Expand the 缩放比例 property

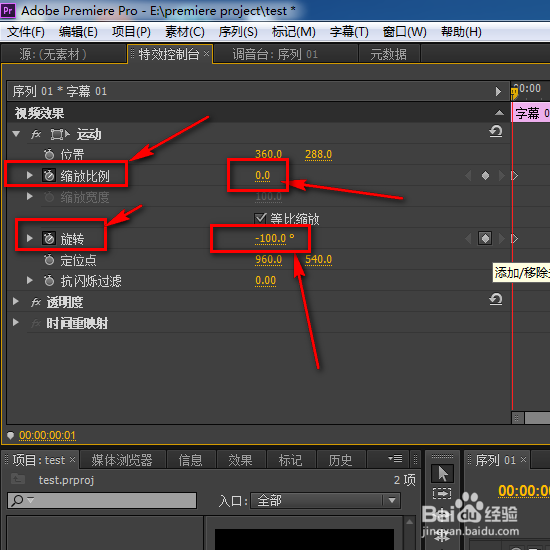click(30, 175)
